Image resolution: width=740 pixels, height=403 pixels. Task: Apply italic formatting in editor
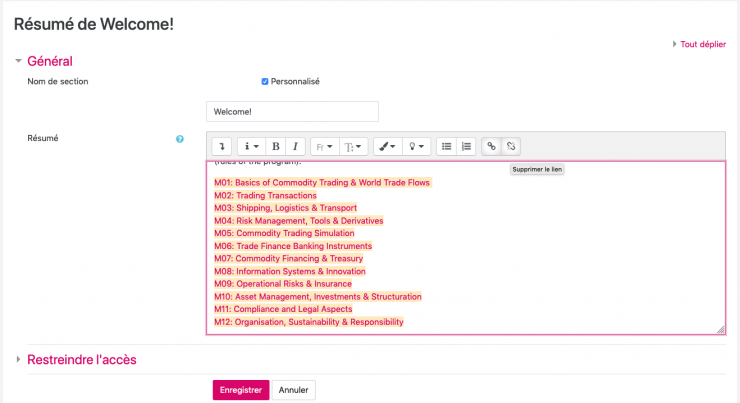click(x=295, y=146)
